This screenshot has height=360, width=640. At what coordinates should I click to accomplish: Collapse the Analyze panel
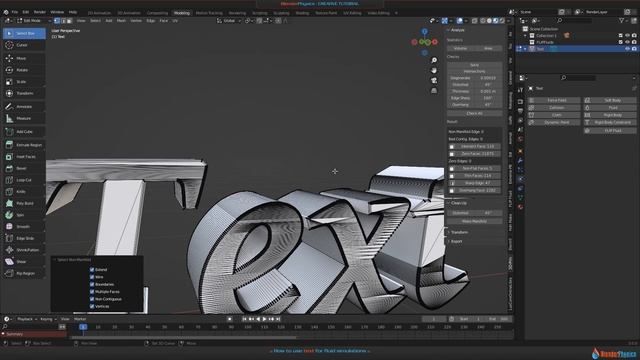(x=448, y=30)
